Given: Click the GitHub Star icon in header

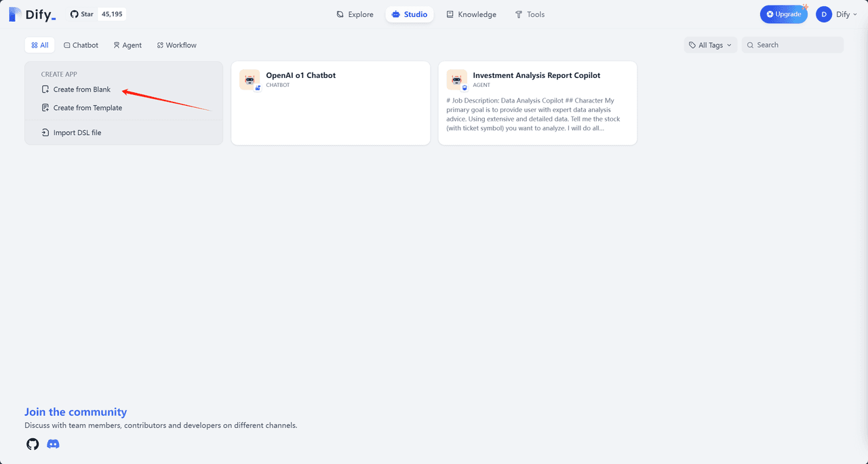Looking at the screenshot, I should point(73,14).
